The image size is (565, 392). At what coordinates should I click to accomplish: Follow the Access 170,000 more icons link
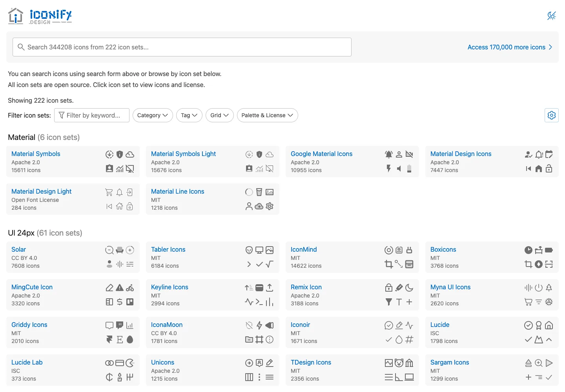[x=510, y=47]
